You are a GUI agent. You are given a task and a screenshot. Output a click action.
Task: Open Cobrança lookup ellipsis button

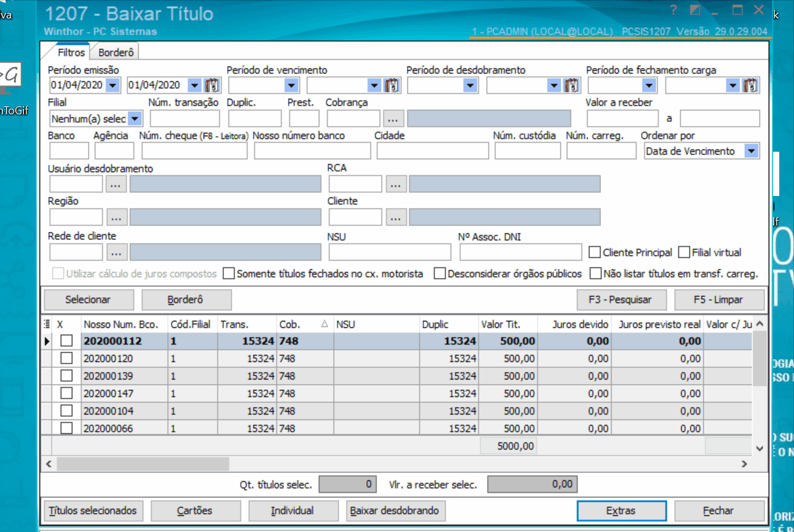tap(393, 118)
